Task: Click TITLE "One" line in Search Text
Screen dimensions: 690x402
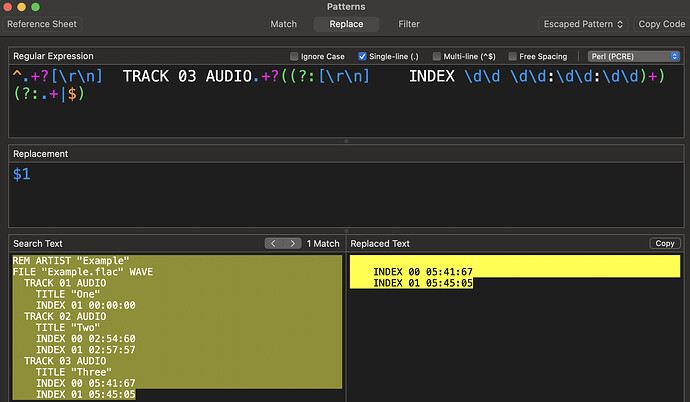Action: [x=68, y=294]
